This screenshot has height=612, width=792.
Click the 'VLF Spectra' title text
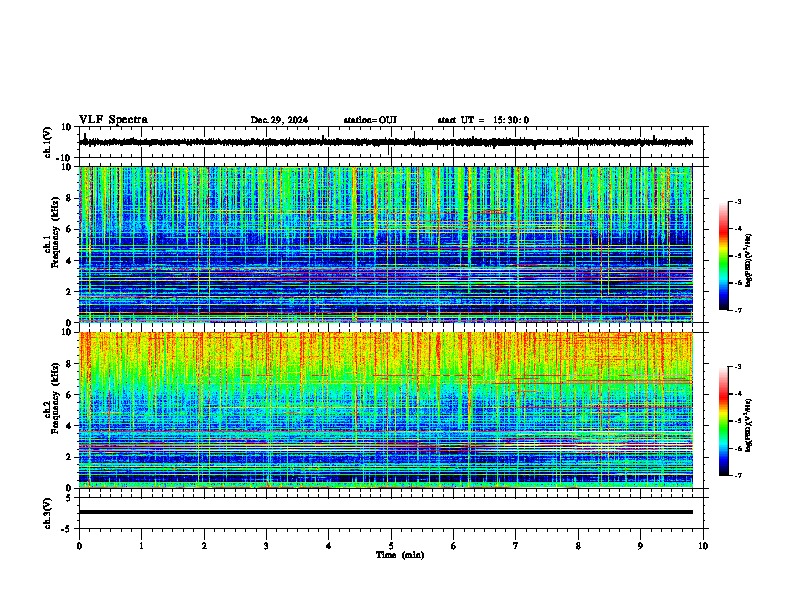point(113,120)
